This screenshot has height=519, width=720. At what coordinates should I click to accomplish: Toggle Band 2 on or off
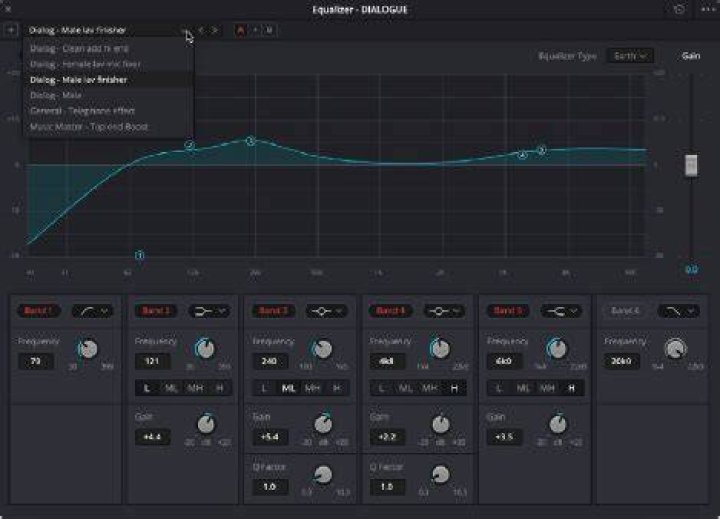point(156,311)
